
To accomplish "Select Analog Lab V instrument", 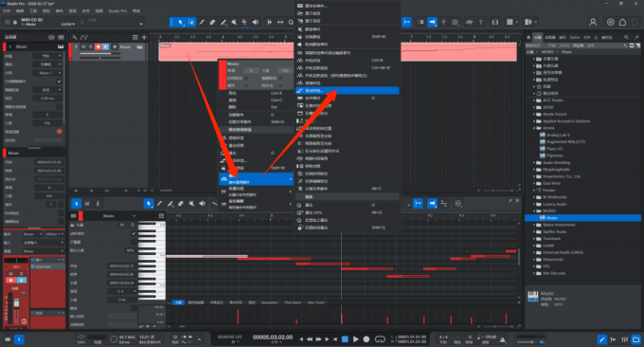I will pyautogui.click(x=558, y=135).
